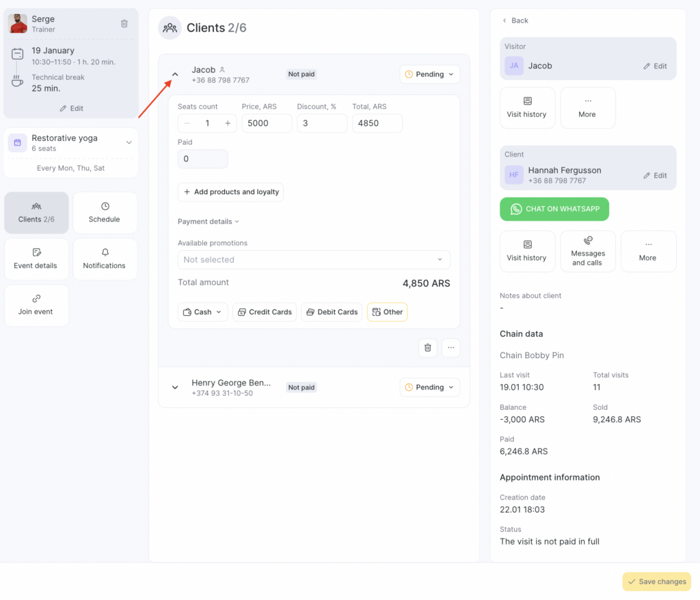Switch to Schedule tab
This screenshot has height=600, width=700.
point(105,213)
